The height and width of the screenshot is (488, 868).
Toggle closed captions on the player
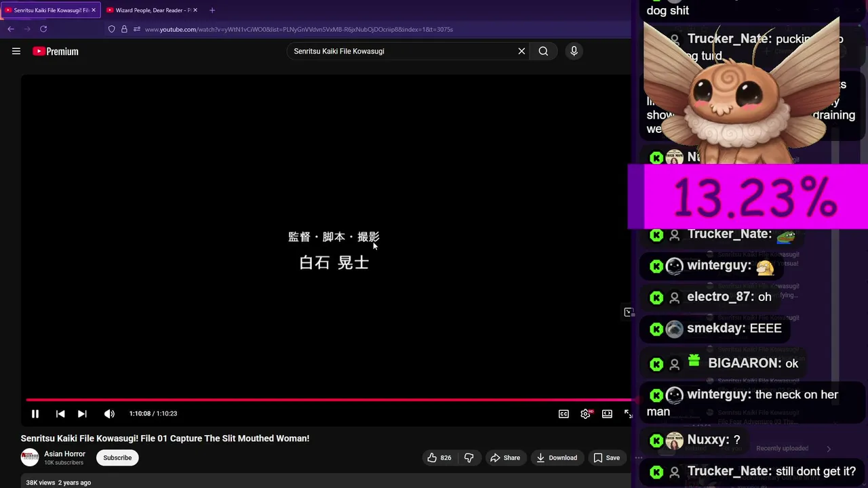pos(564,413)
